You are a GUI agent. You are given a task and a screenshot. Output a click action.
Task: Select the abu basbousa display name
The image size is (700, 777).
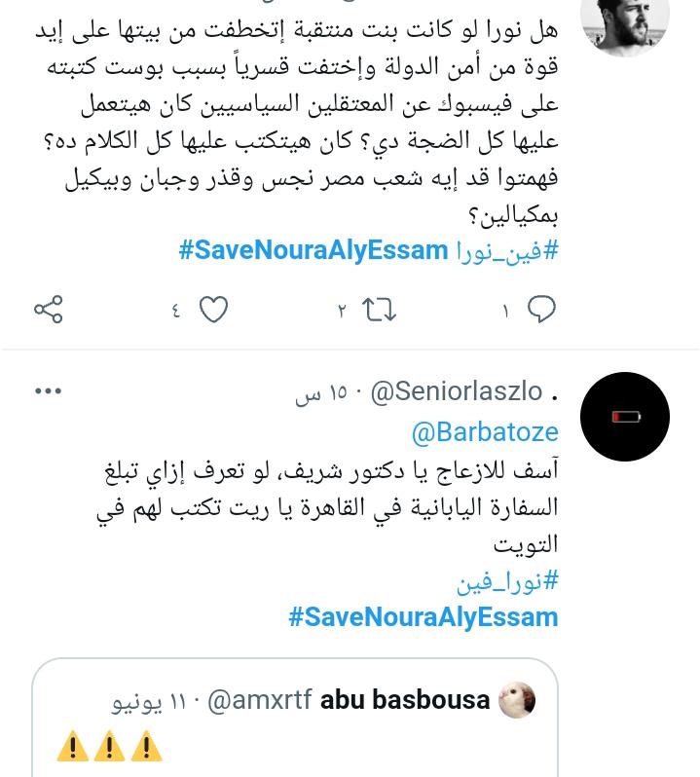pos(405,700)
